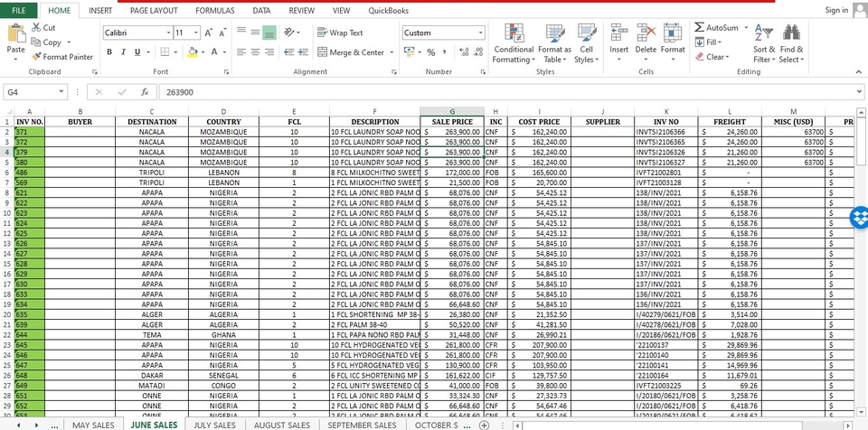The height and width of the screenshot is (430, 868).
Task: Click the font color A
Action: 214,52
